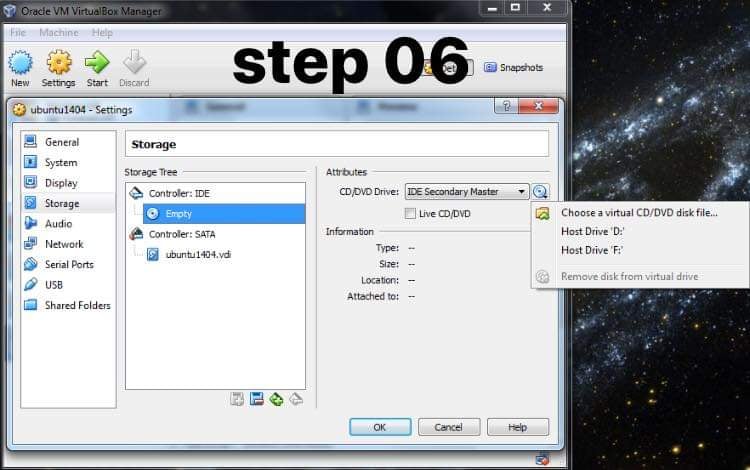Select the Serial Ports settings category
This screenshot has width=750, height=470.
[68, 264]
